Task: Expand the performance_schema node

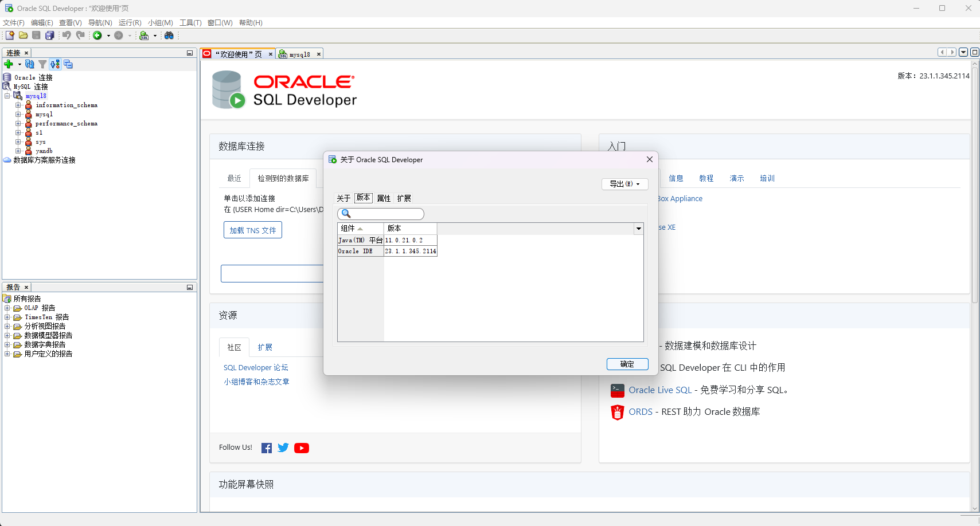Action: 18,123
